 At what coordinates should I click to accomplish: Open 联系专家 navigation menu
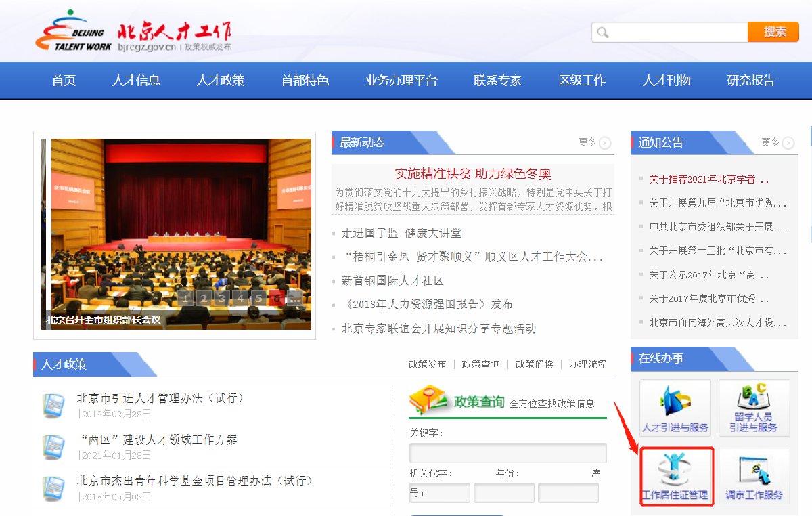pos(497,81)
